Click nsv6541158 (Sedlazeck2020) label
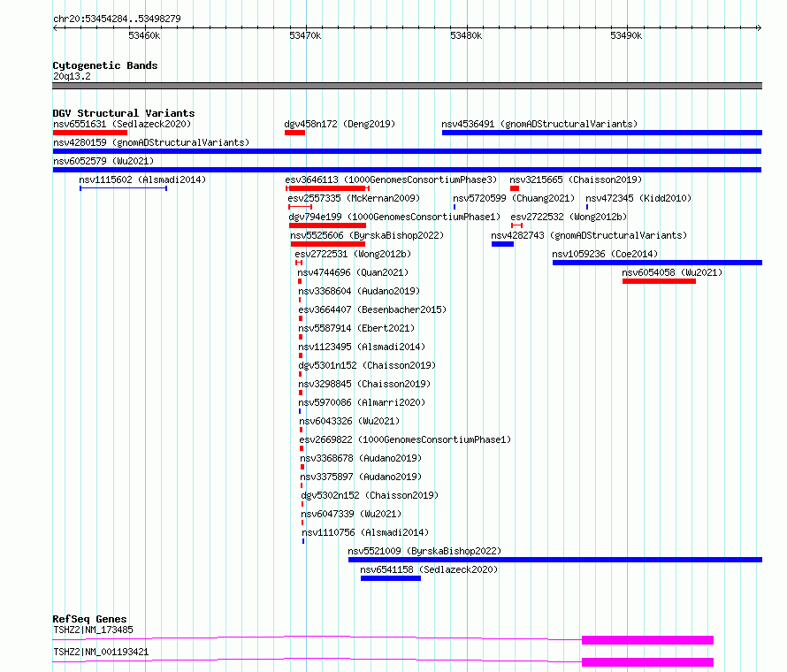The image size is (787, 672). click(429, 569)
